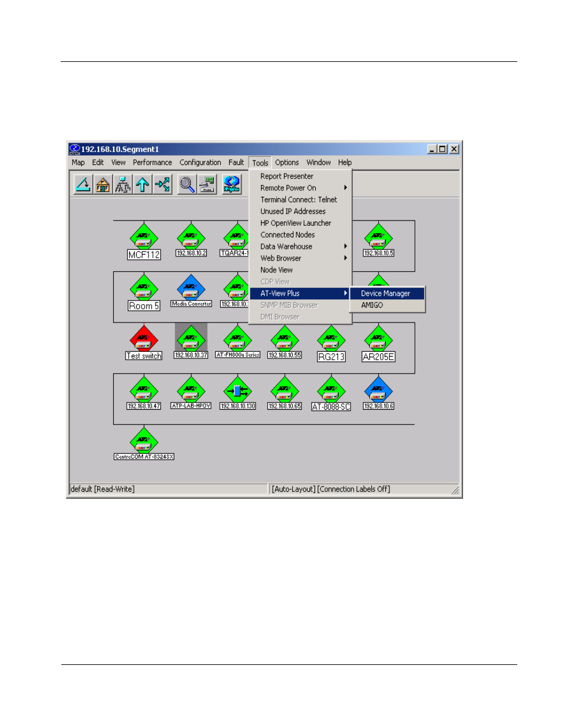Expand the Data Warehouse submenu
The image size is (562, 728).
point(300,246)
